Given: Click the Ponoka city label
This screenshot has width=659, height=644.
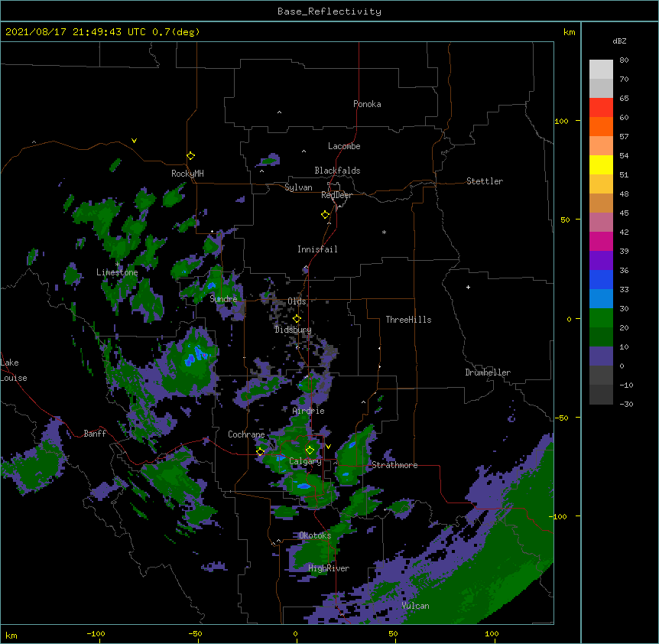Looking at the screenshot, I should (x=367, y=104).
